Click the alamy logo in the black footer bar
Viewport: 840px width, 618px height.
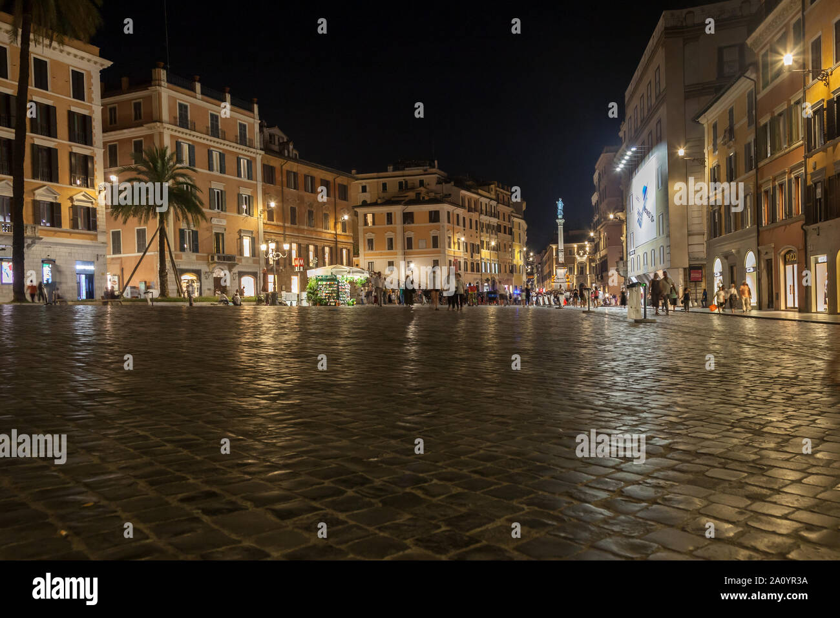tap(65, 588)
